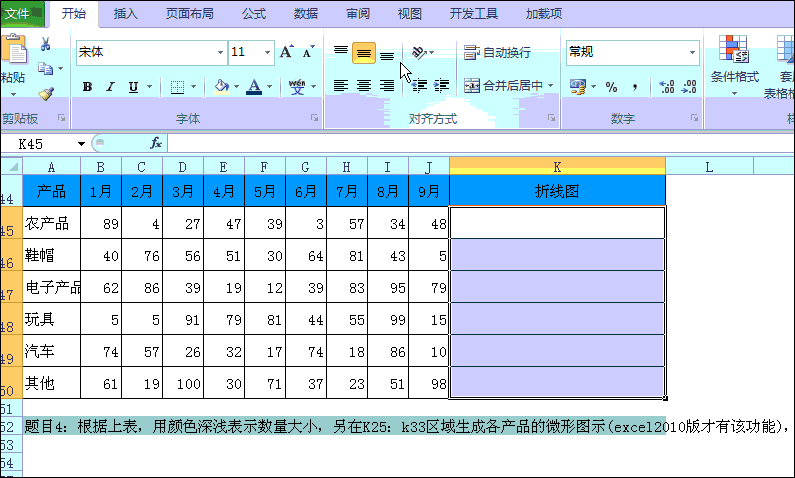
Task: Toggle middle vertical alignment
Action: click(x=364, y=53)
